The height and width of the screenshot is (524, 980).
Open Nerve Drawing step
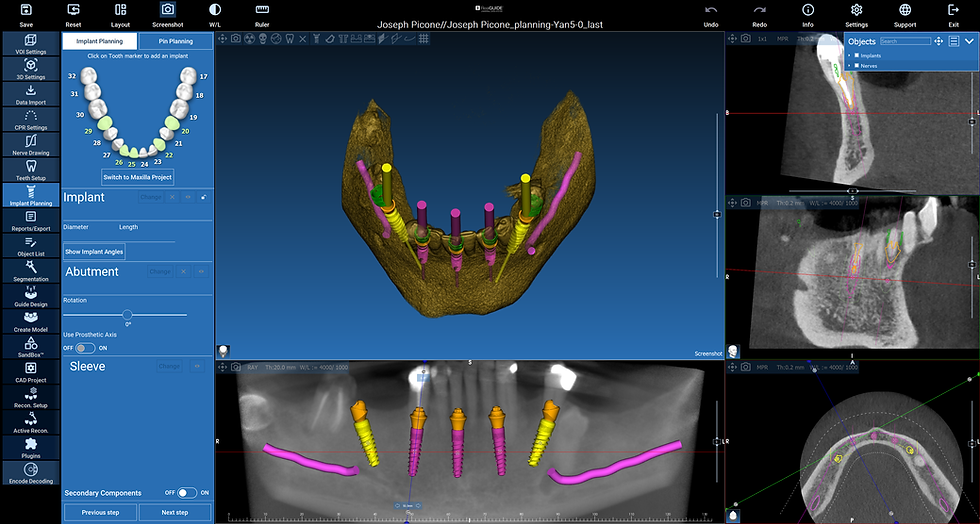click(31, 144)
